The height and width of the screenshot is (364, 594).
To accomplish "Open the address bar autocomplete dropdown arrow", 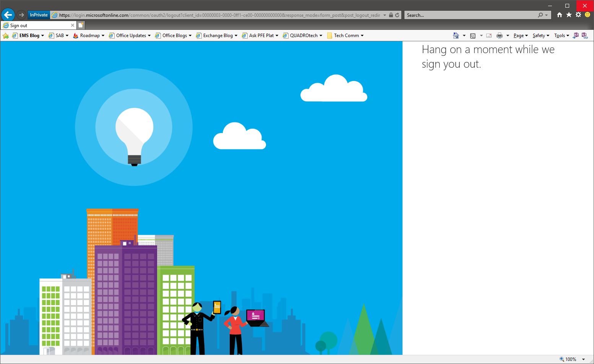I will (385, 15).
